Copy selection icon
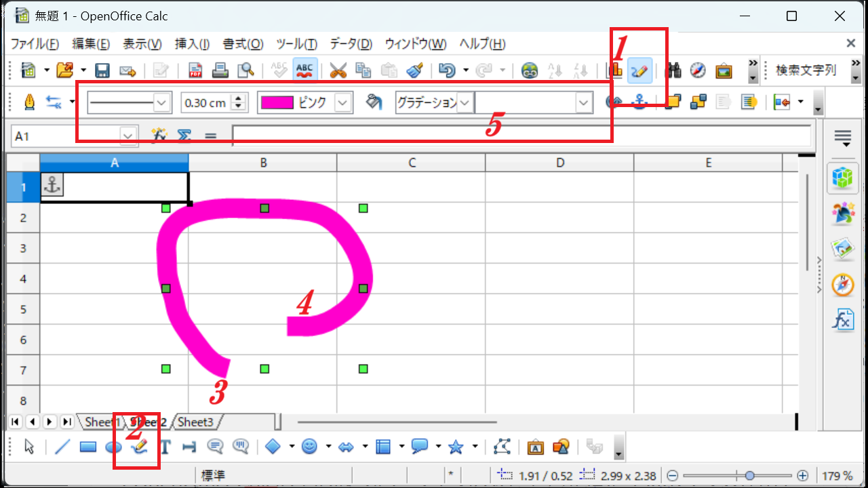Viewport: 868px width, 488px height. 363,70
